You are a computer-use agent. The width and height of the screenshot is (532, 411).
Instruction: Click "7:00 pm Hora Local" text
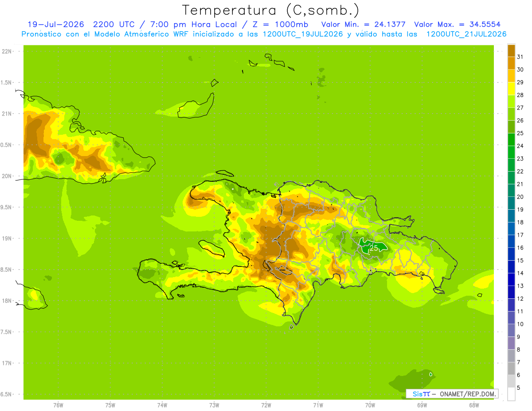(196, 24)
